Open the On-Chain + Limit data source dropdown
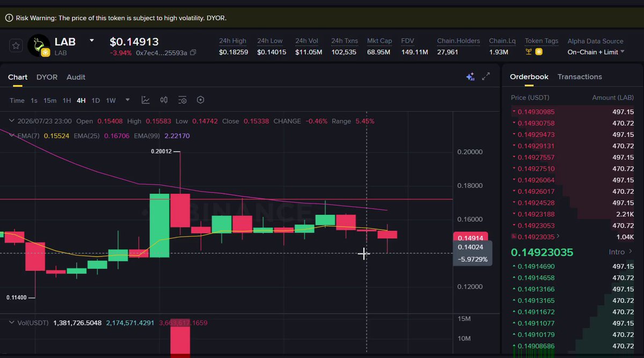 pos(596,52)
